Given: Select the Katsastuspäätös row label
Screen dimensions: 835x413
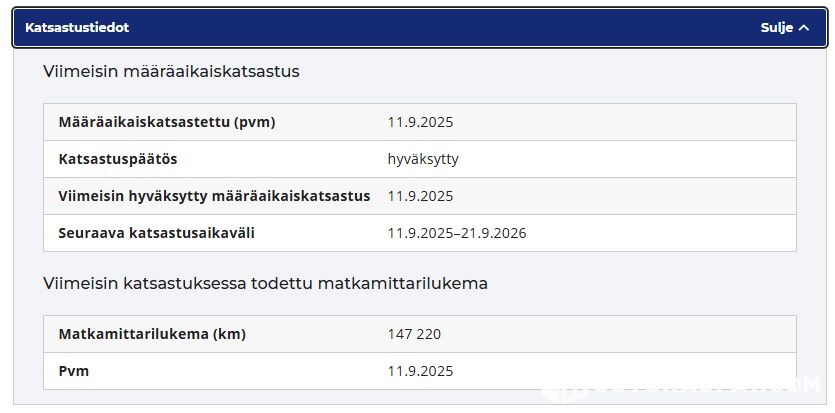Looking at the screenshot, I should pyautogui.click(x=118, y=159).
